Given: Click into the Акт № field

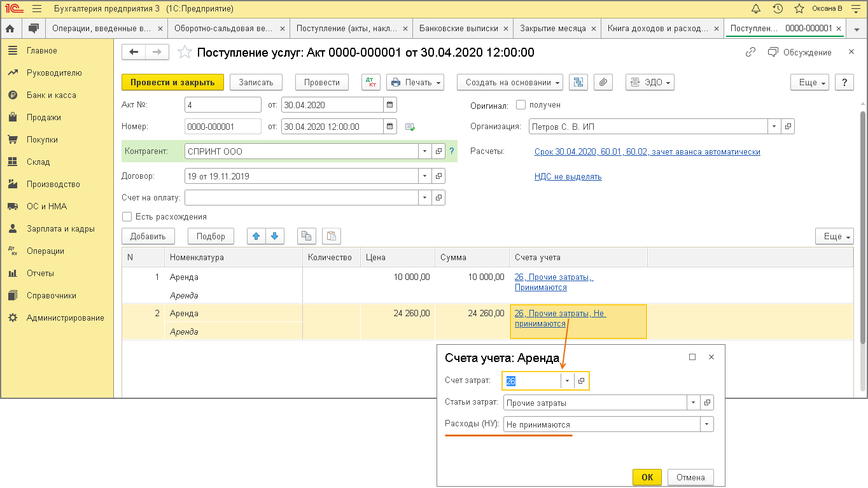Looking at the screenshot, I should pyautogui.click(x=223, y=104).
